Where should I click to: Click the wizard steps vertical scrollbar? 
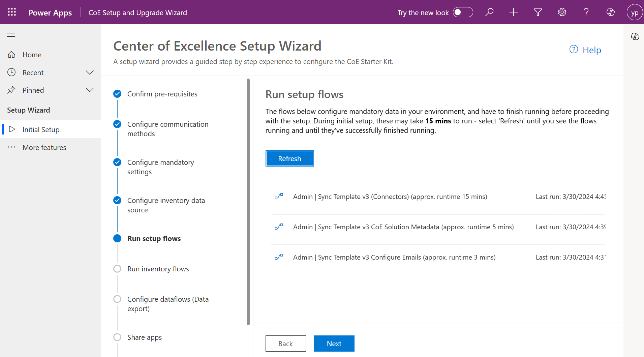pos(248,202)
